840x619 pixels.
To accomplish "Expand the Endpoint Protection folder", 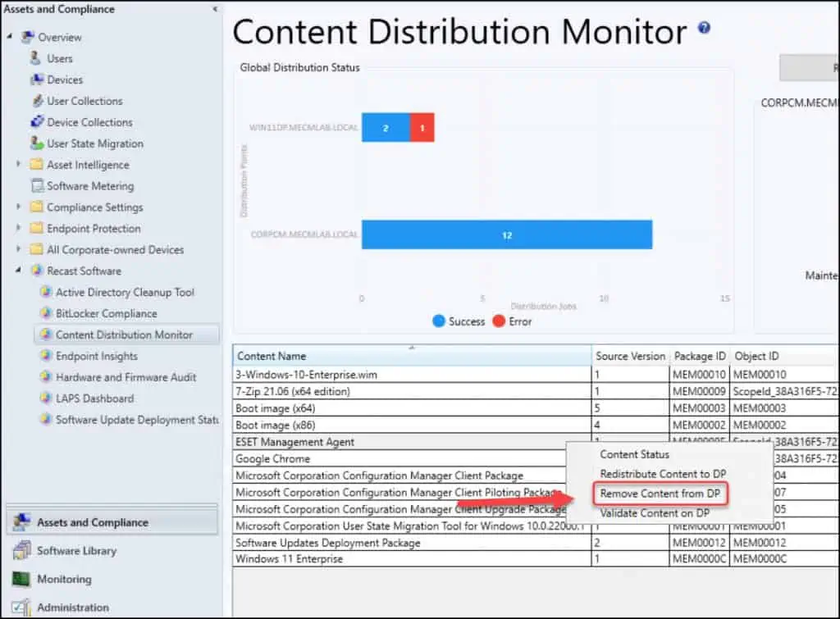I will 18,228.
